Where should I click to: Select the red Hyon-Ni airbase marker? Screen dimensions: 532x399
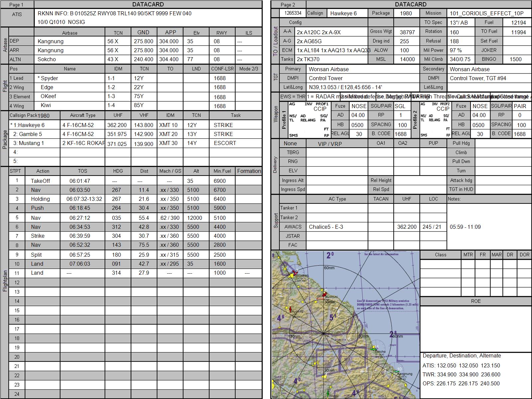291,309
